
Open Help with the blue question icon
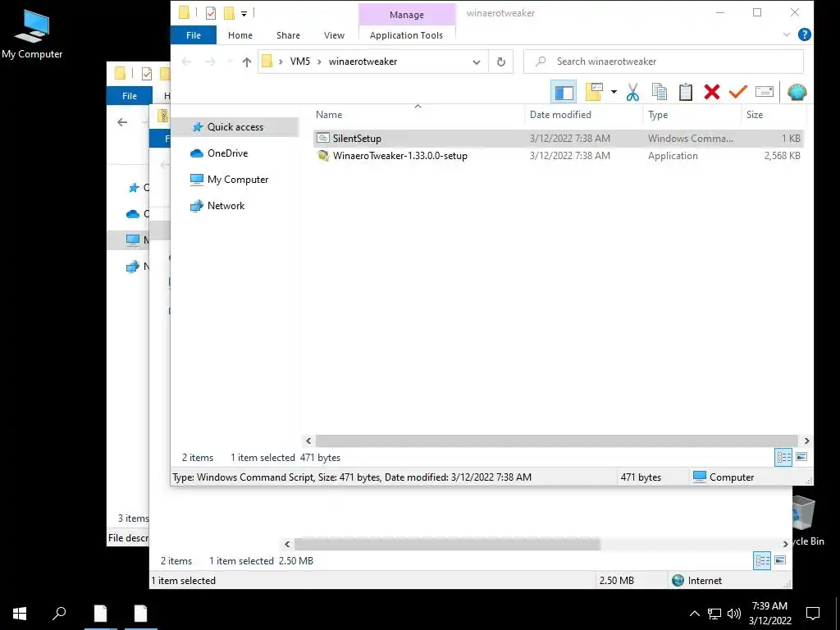tap(804, 34)
